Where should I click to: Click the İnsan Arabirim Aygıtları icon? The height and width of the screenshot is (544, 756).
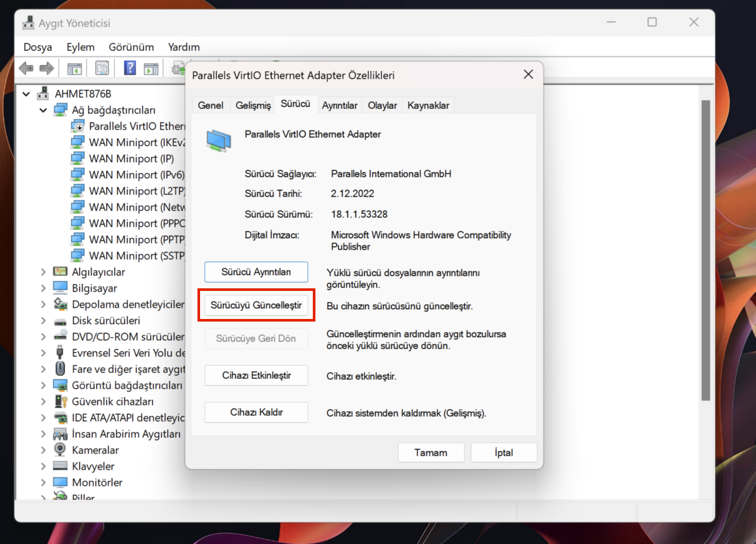pos(60,434)
